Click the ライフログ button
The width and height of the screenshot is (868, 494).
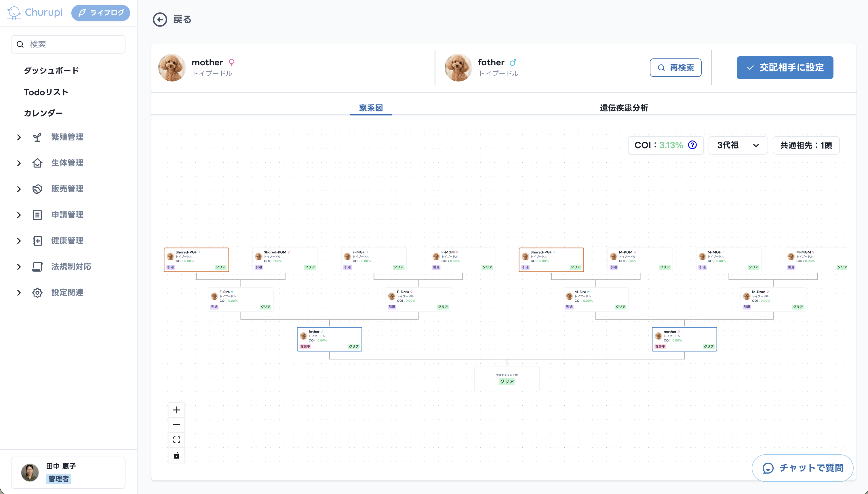tap(101, 13)
